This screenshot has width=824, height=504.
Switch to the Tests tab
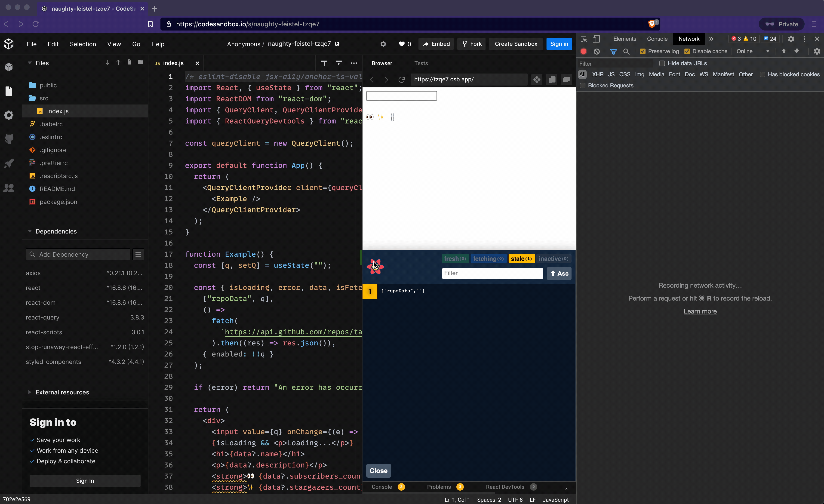421,63
